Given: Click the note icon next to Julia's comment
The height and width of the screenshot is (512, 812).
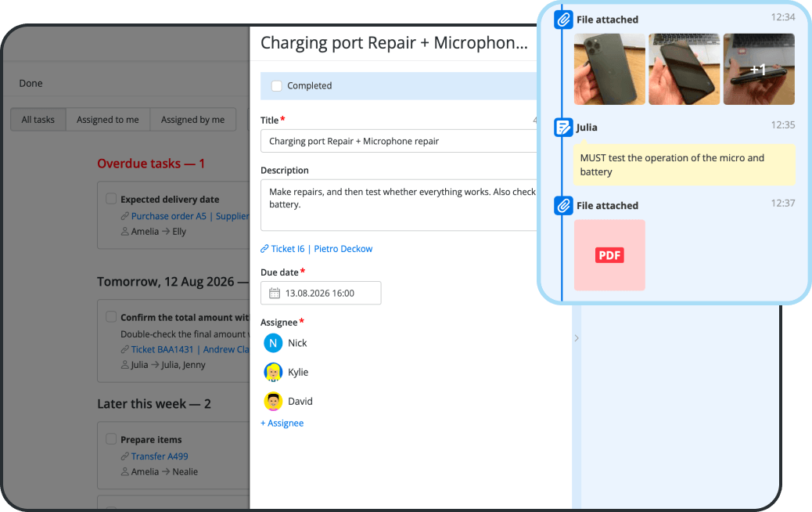Looking at the screenshot, I should (563, 128).
